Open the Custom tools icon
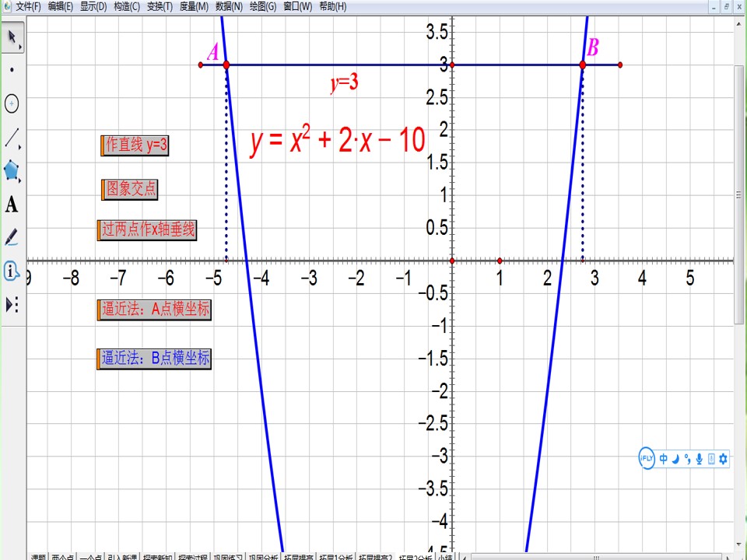 coord(12,305)
